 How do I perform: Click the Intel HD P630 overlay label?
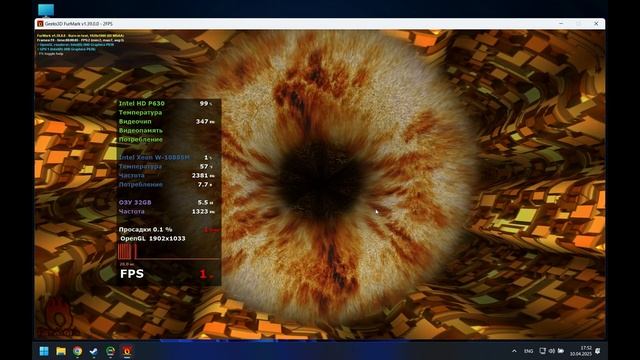pyautogui.click(x=142, y=104)
